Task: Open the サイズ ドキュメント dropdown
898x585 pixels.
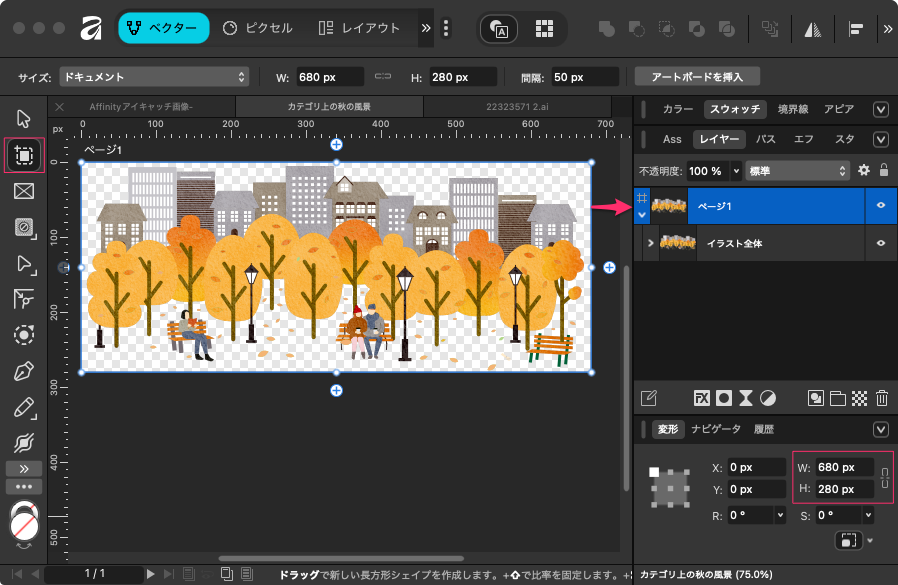Action: [153, 77]
